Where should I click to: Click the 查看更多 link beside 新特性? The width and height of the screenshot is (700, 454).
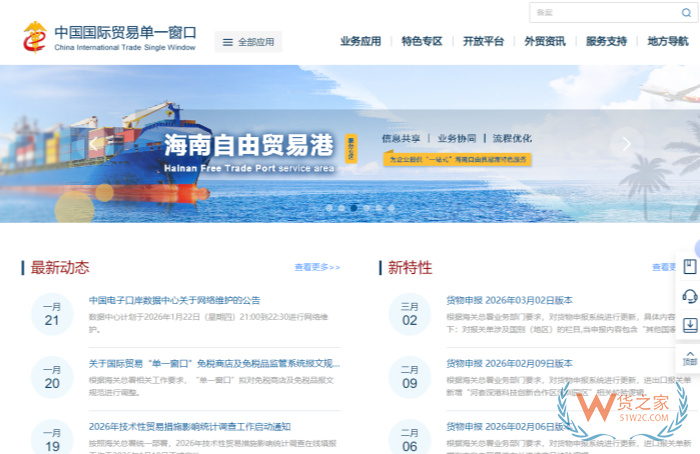click(x=664, y=267)
